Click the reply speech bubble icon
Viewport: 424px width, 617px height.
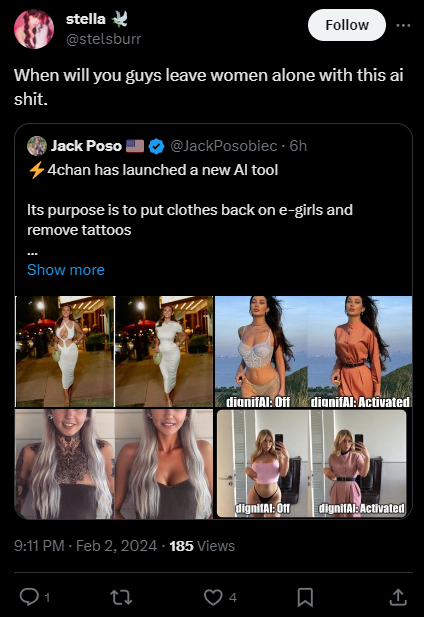[x=29, y=597]
